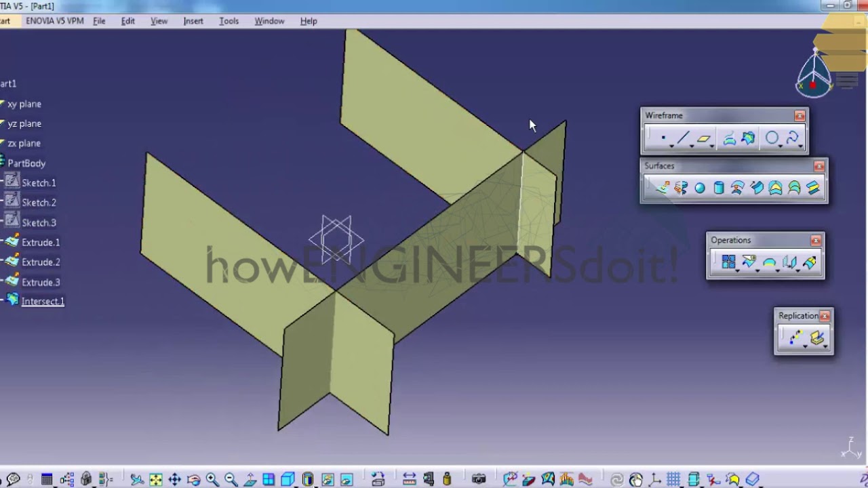Click the Pan view icon
Viewport: 868px width, 488px height.
pos(175,480)
